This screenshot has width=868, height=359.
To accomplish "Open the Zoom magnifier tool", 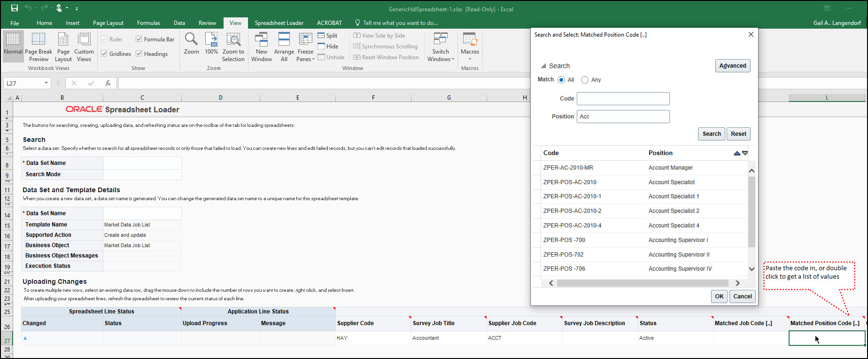I will coord(191,39).
